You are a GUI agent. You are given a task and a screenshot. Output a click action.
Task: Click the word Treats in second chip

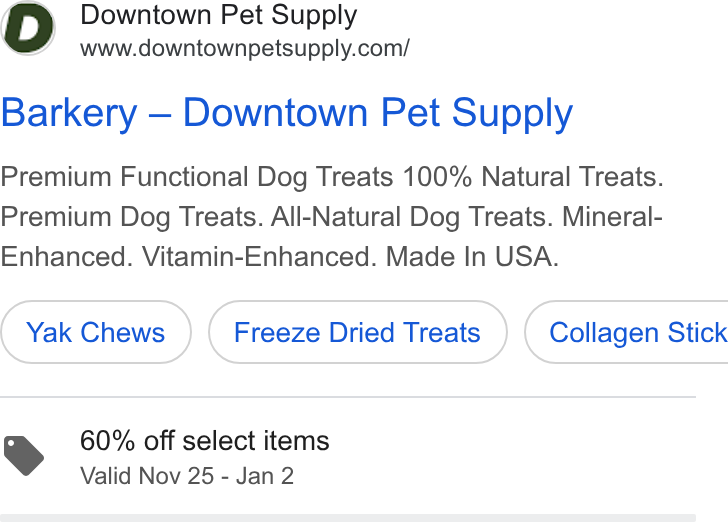click(x=441, y=333)
